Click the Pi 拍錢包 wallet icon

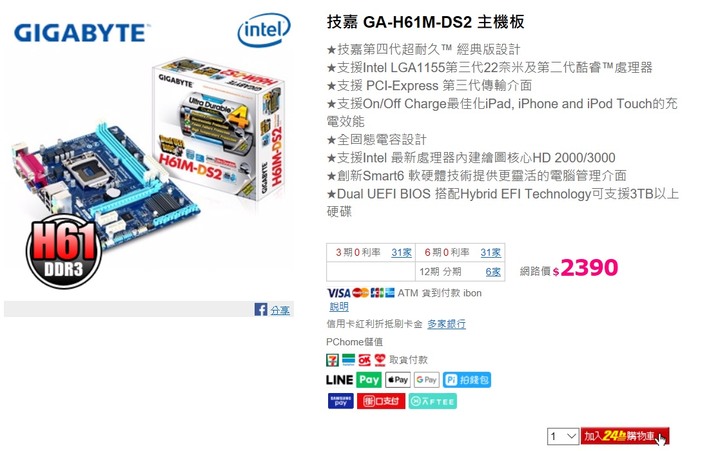tap(467, 380)
